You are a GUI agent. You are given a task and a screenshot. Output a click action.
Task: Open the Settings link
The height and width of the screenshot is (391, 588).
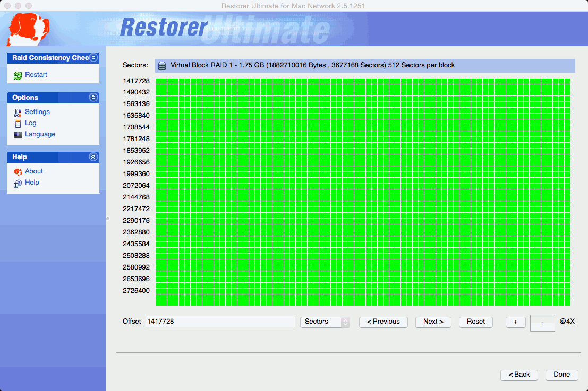coord(37,112)
